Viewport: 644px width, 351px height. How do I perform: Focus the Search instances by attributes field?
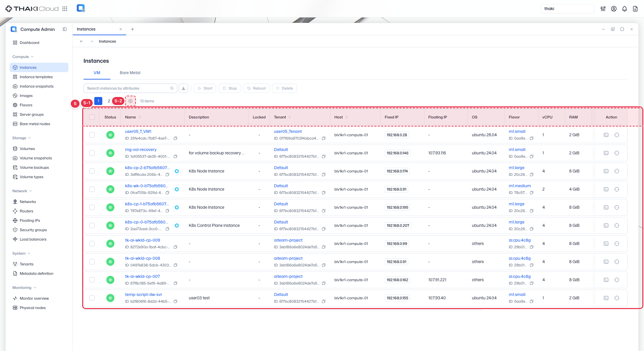pos(130,88)
